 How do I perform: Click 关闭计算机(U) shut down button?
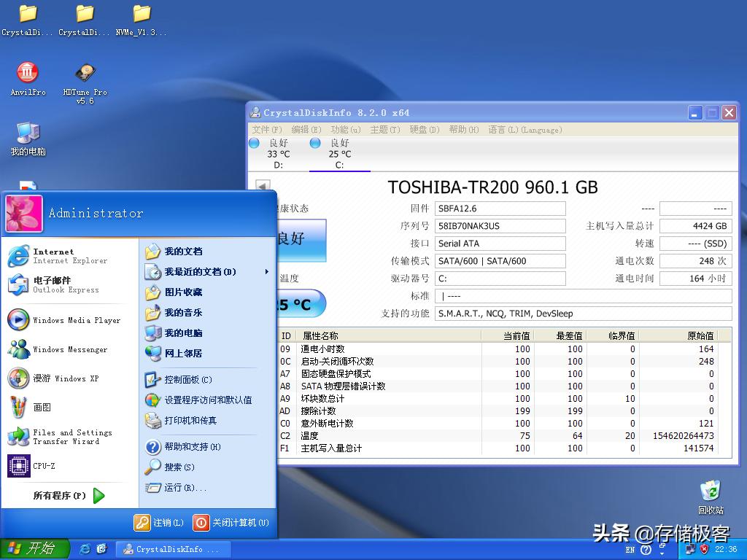tap(231, 522)
